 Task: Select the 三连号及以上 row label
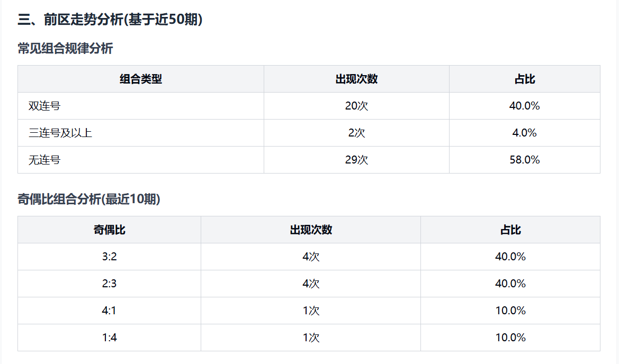(60, 133)
